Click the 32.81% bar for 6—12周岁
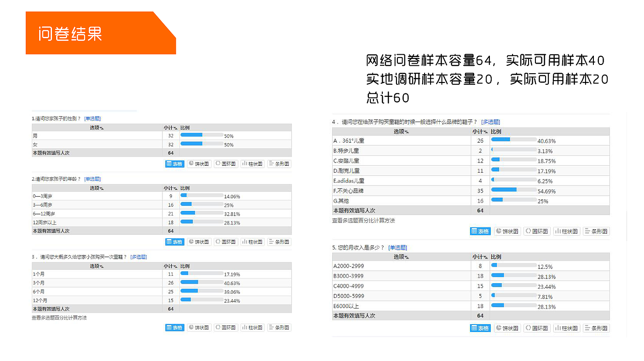The image size is (644, 361). [x=201, y=213]
